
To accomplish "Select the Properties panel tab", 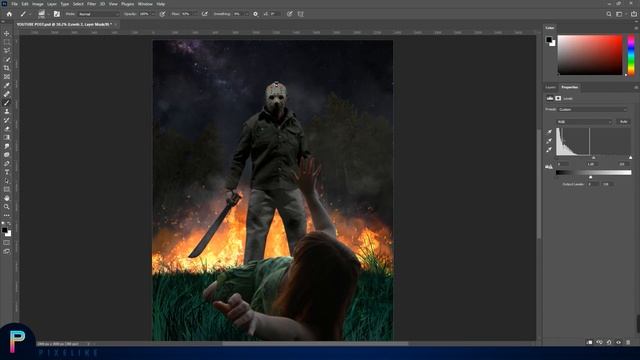I will coord(569,87).
